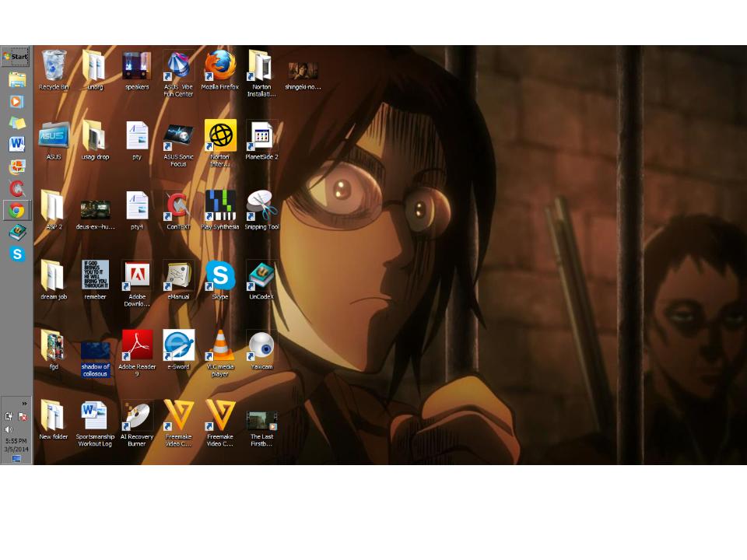Select the speakers desktop icon
This screenshot has width=747, height=560.
click(x=137, y=70)
